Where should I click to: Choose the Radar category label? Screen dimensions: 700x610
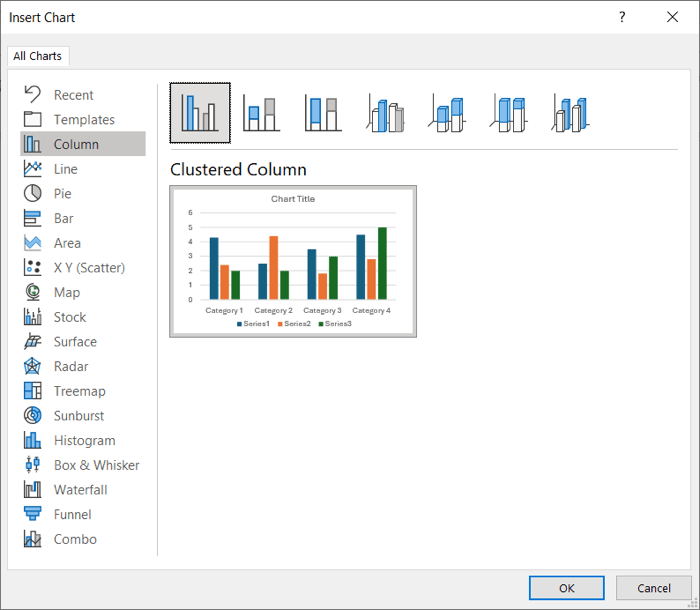click(x=71, y=367)
